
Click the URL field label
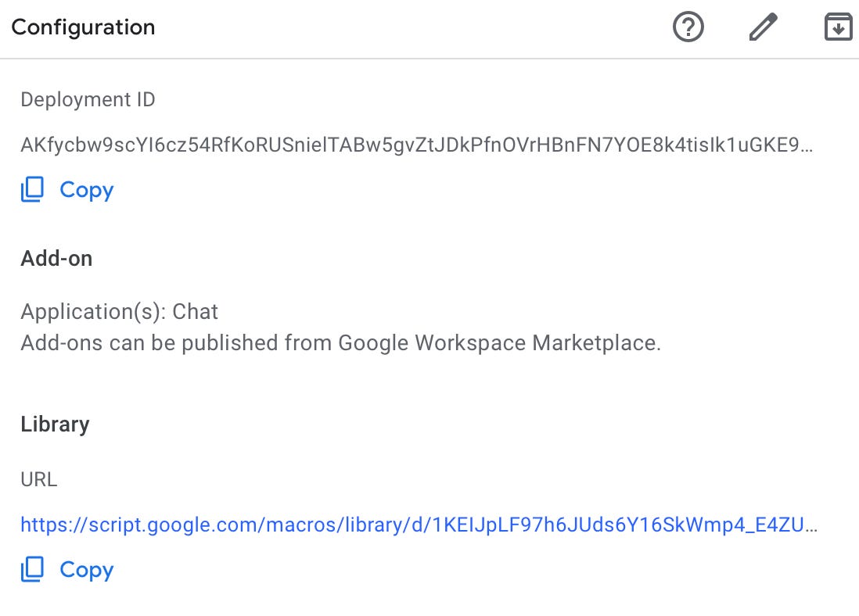tap(39, 479)
